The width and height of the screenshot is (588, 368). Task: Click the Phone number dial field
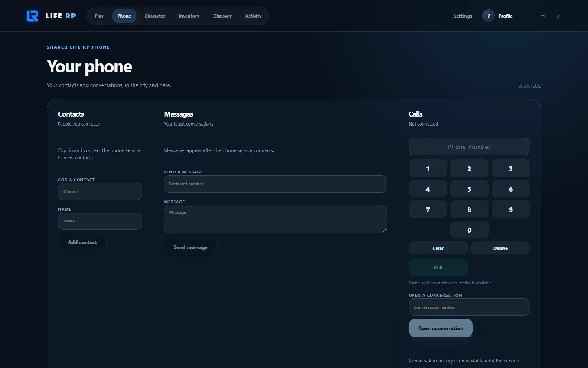tap(469, 147)
